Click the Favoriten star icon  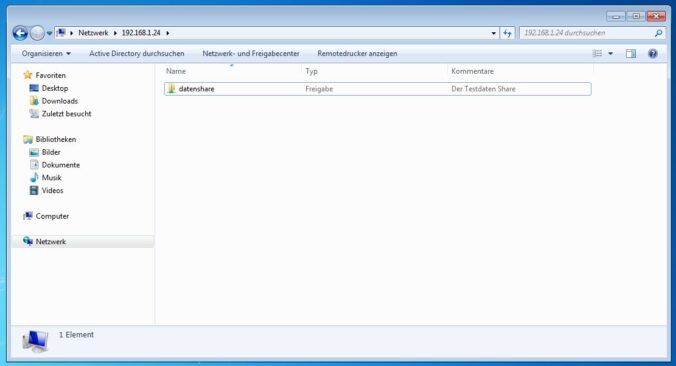(x=28, y=75)
